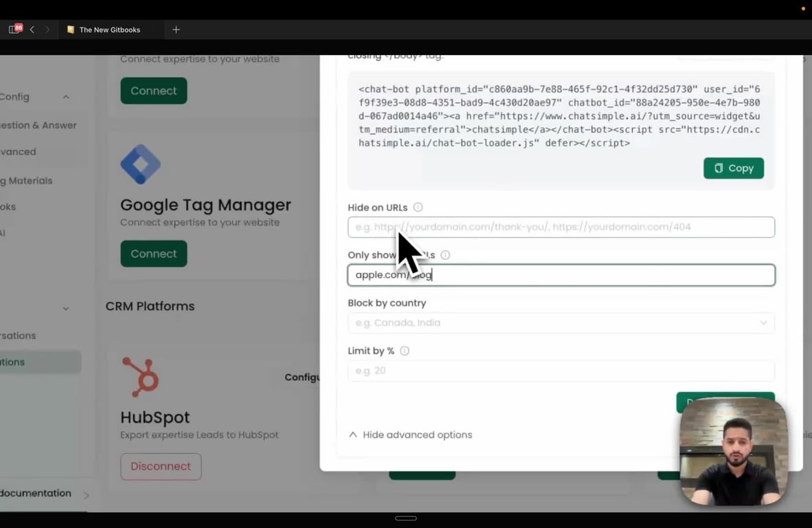
Task: Click the CRM Platforms heading
Action: (150, 306)
